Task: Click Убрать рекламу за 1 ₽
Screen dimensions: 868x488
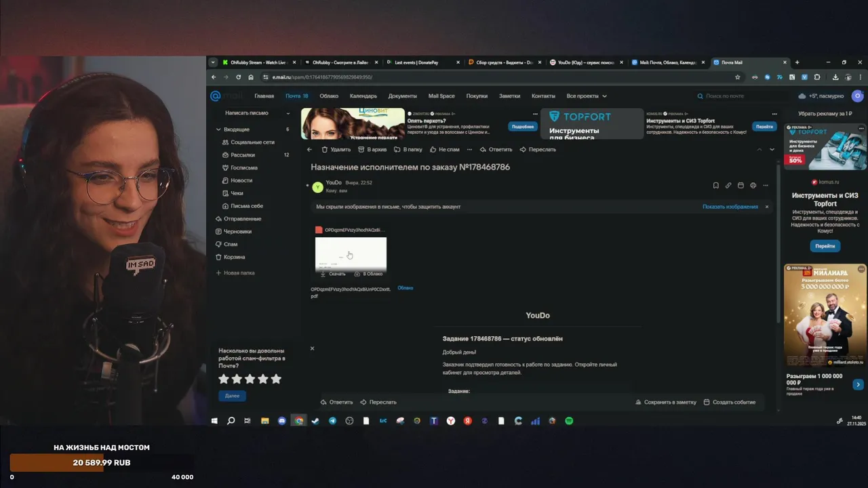Action: (x=825, y=114)
